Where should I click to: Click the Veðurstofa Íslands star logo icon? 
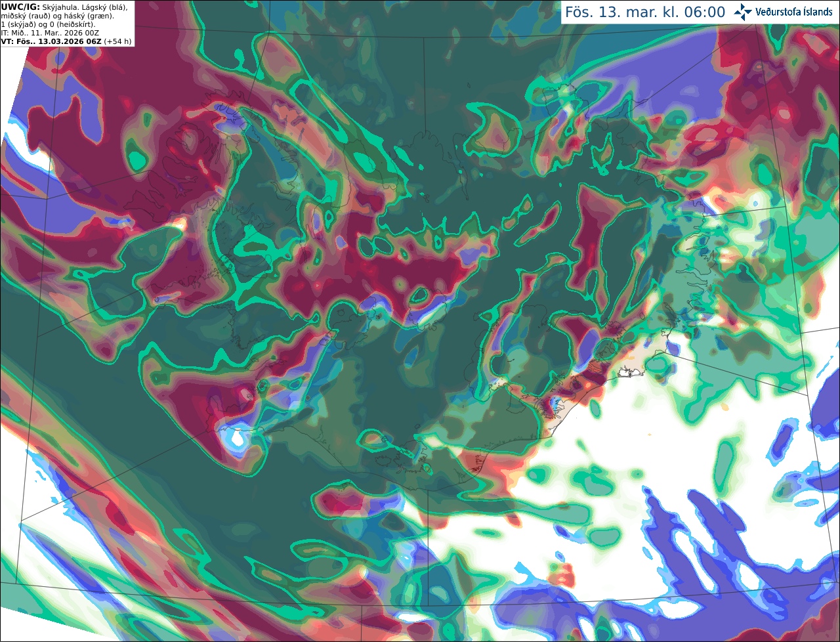pos(743,12)
